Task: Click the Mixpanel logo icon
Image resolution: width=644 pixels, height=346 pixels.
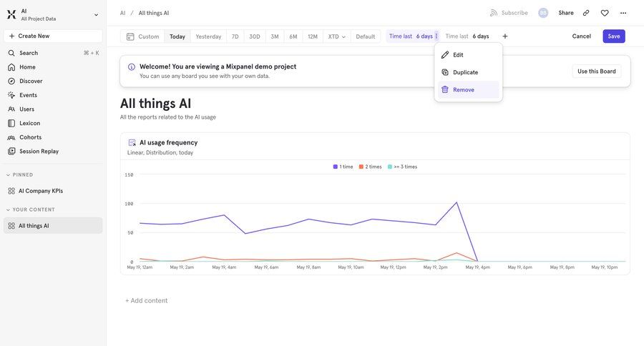Action: click(11, 14)
